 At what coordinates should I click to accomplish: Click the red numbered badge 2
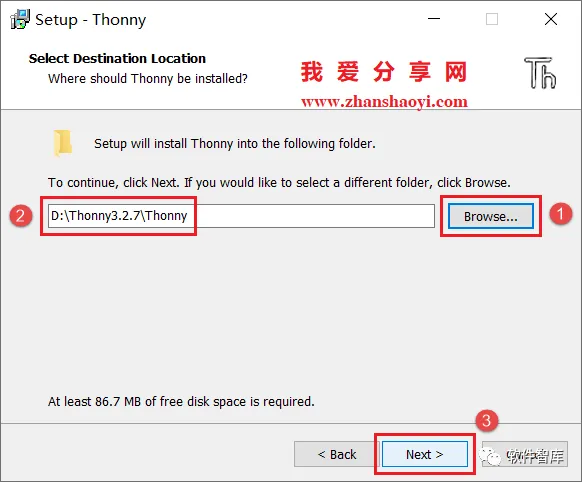21,216
